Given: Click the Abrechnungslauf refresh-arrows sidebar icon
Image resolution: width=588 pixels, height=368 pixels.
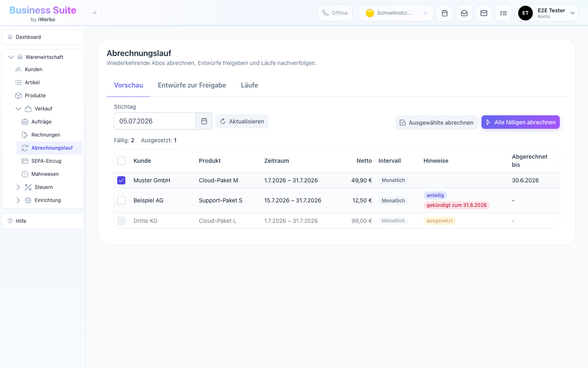Looking at the screenshot, I should 25,148.
